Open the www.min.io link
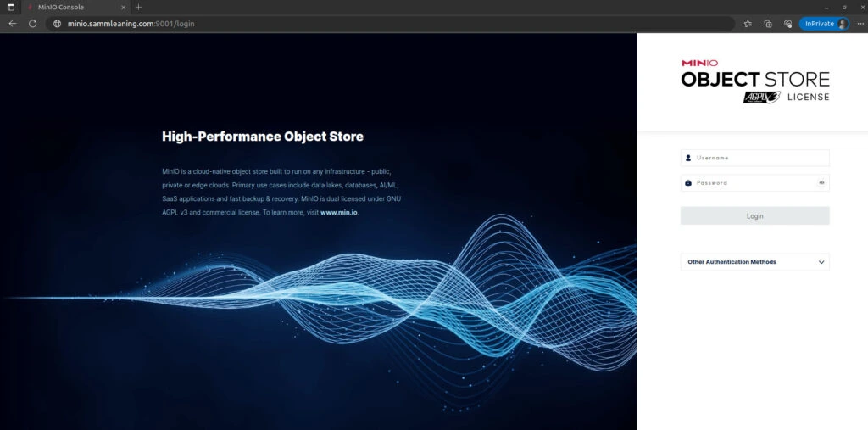The width and height of the screenshot is (868, 430). 339,213
